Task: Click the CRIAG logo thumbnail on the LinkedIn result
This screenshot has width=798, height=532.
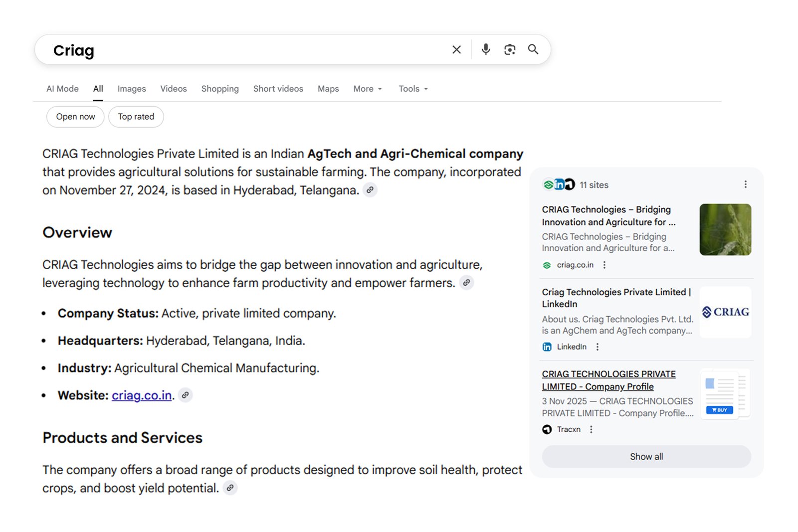Action: 725,313
